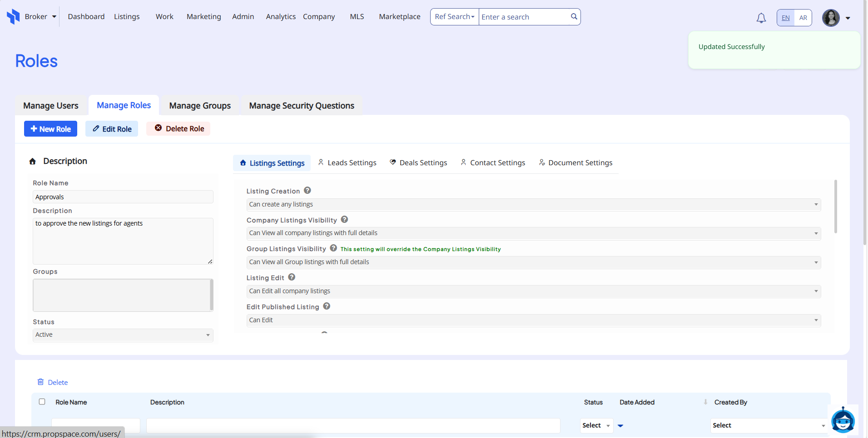The width and height of the screenshot is (868, 438).
Task: Click help icon beside Listing Creation
Action: coord(308,191)
